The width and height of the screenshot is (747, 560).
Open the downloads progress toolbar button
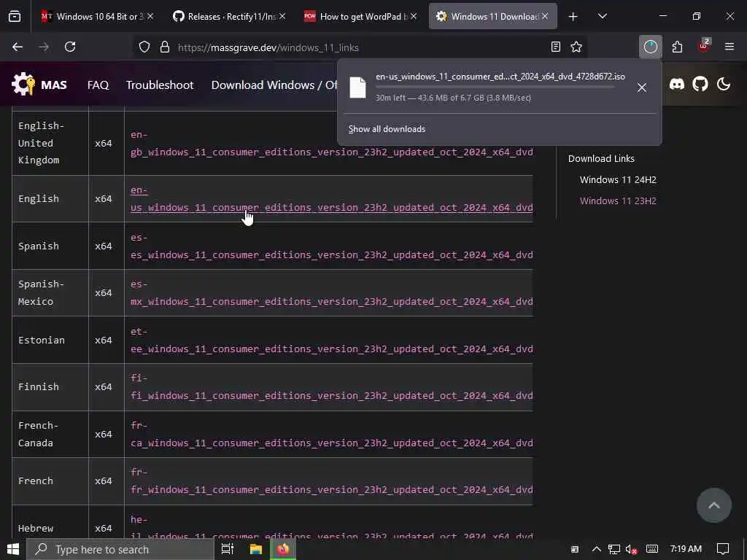(650, 47)
